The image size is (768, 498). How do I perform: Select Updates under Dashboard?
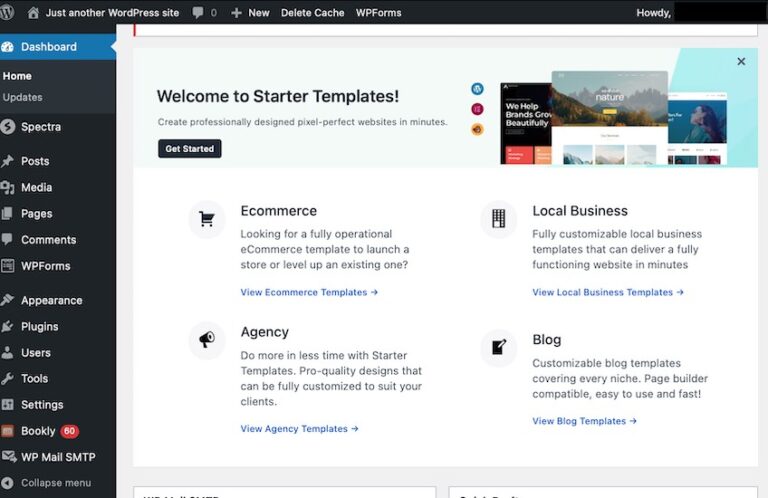click(x=22, y=97)
